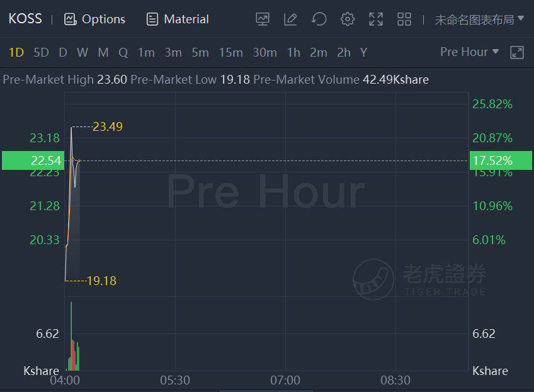Open the 未命名图表布局 layout dropdown
The width and height of the screenshot is (534, 392).
pos(479,20)
